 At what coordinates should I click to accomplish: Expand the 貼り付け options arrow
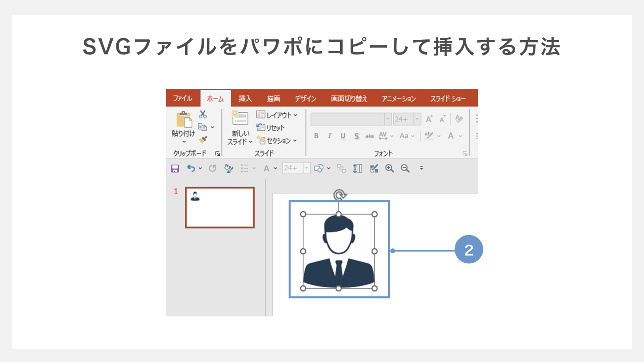(x=184, y=142)
